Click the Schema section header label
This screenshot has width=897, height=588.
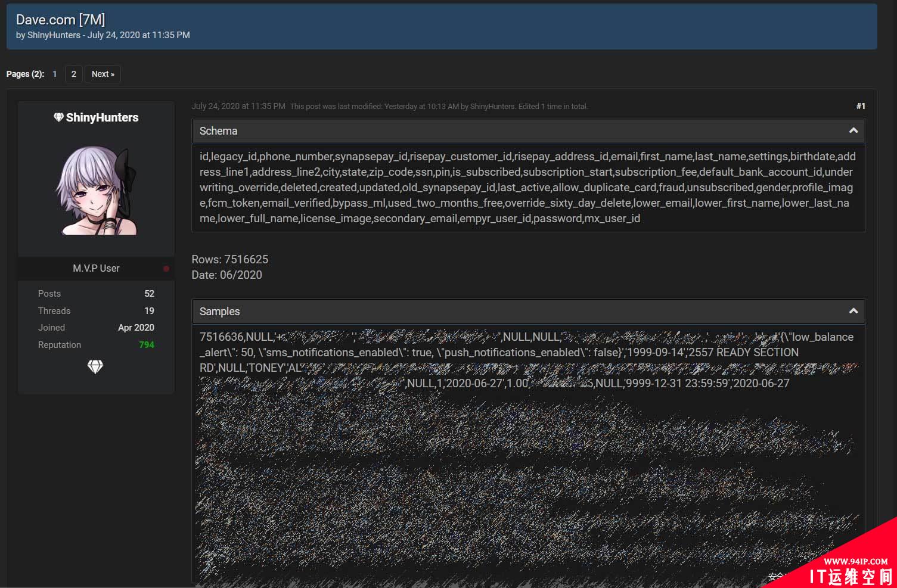pyautogui.click(x=218, y=131)
